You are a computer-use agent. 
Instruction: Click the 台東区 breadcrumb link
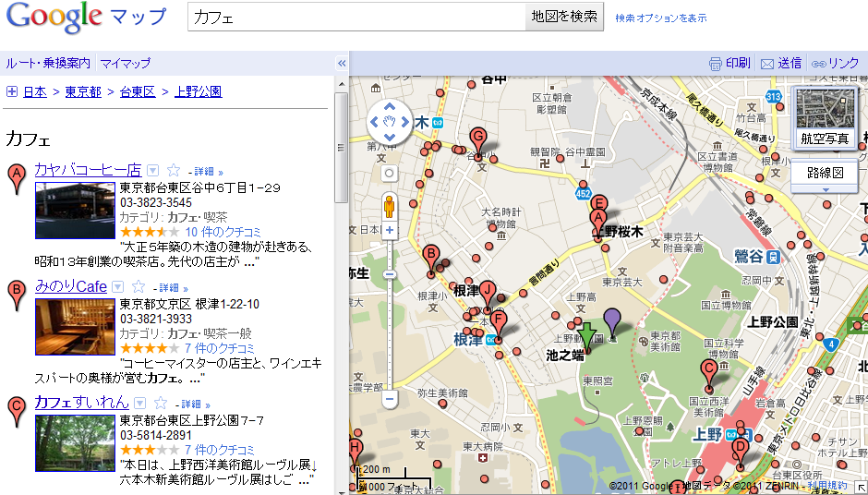click(x=138, y=91)
